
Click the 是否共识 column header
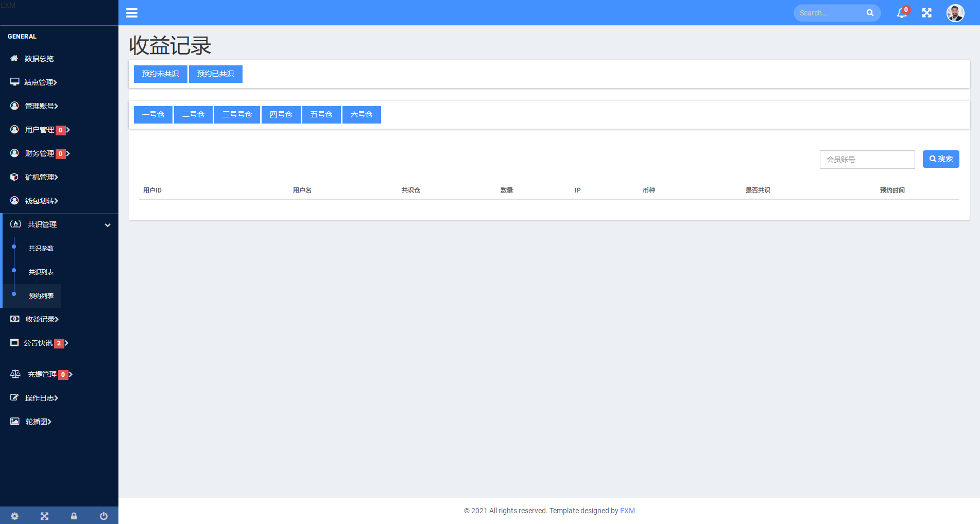click(x=758, y=190)
